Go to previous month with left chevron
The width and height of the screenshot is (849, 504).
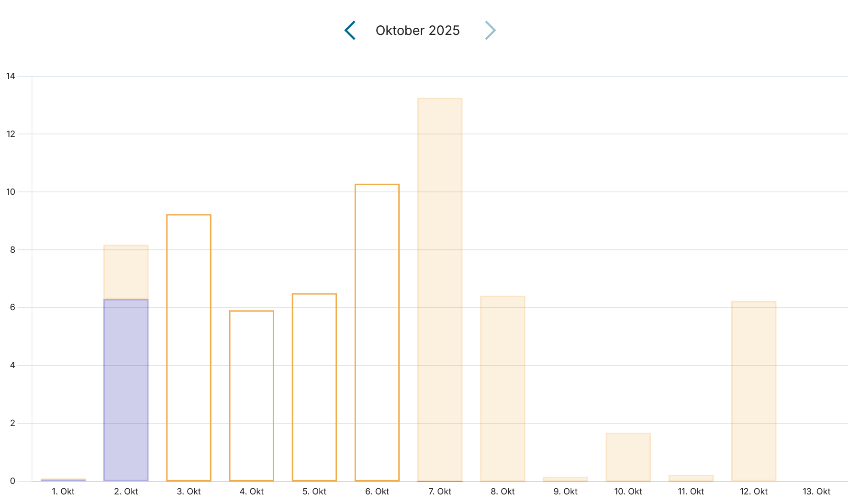(x=350, y=30)
